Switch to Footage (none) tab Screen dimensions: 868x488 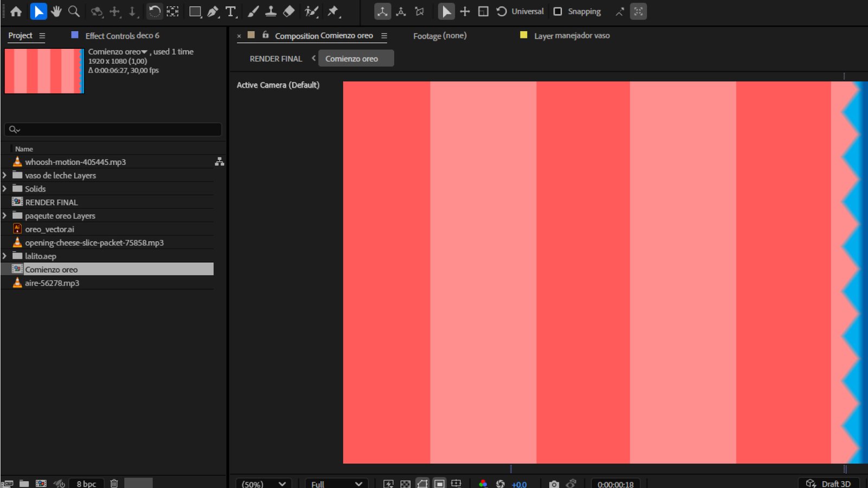[x=440, y=36]
